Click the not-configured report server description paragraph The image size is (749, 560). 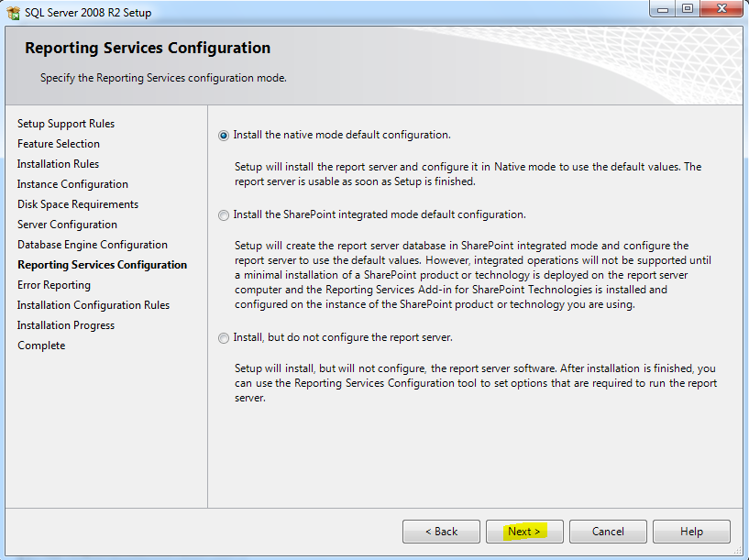click(476, 383)
